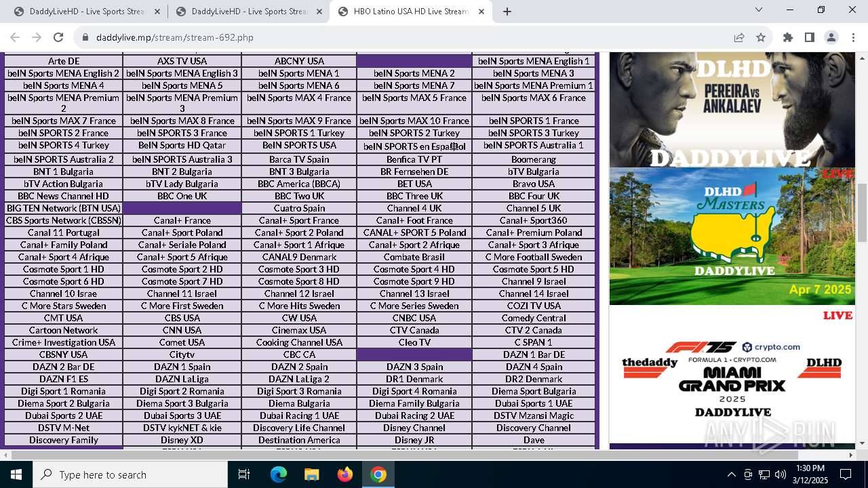Open the Chrome profile avatar
Viewport: 868px width, 488px height.
pos(831,37)
